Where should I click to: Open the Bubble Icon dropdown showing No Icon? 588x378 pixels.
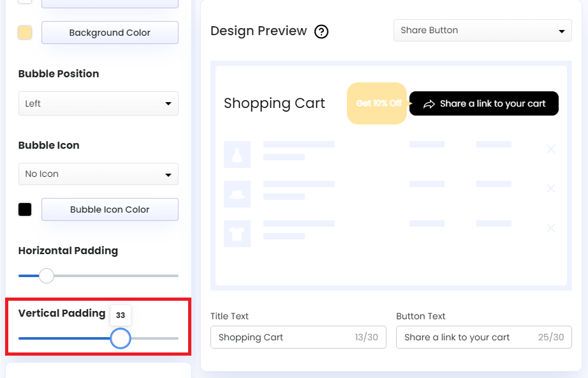[x=98, y=174]
